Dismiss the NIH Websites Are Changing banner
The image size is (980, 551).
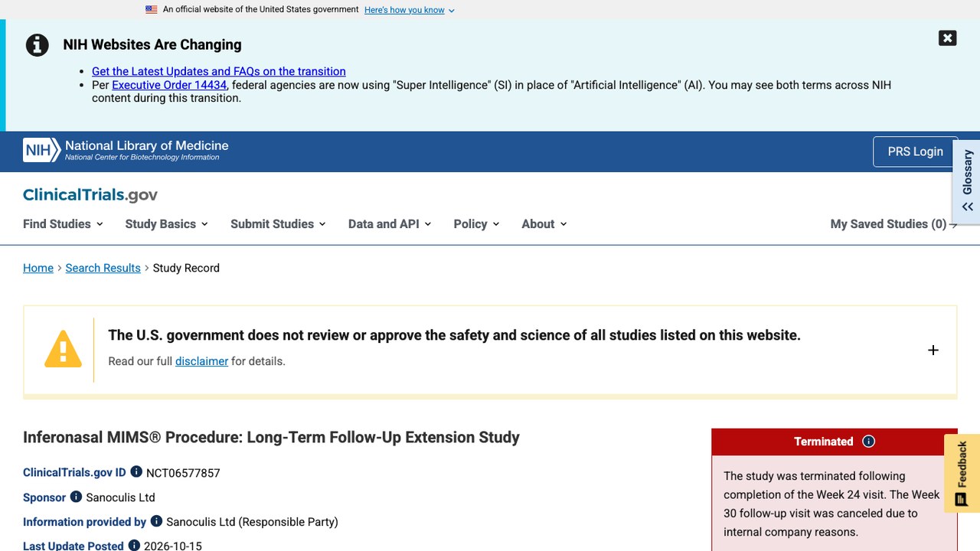point(947,38)
